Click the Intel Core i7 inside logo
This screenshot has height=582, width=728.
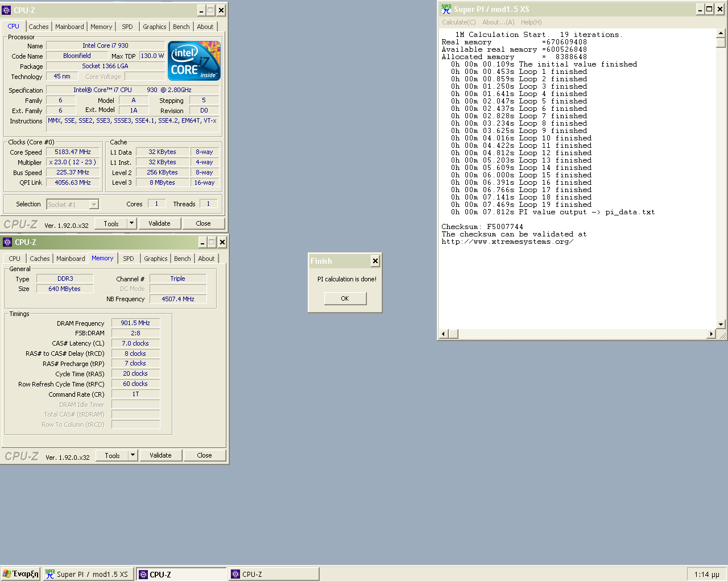[194, 61]
